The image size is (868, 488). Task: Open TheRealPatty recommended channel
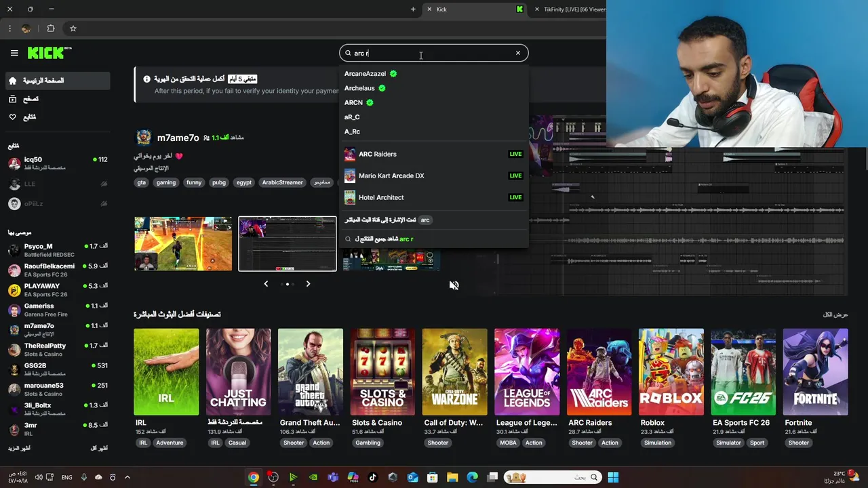coord(58,350)
